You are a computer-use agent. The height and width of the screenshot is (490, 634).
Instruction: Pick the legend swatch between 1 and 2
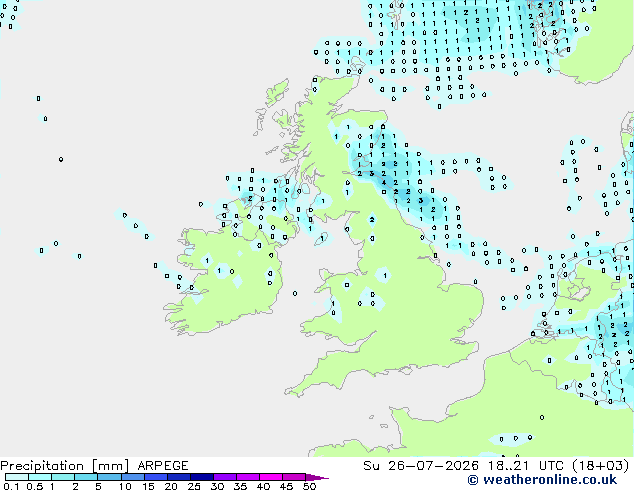[63, 477]
